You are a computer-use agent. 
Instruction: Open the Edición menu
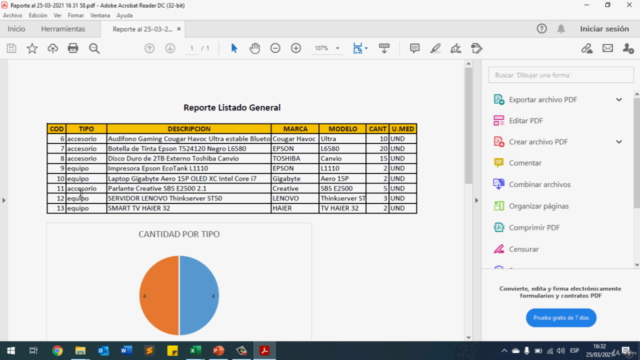coord(38,15)
